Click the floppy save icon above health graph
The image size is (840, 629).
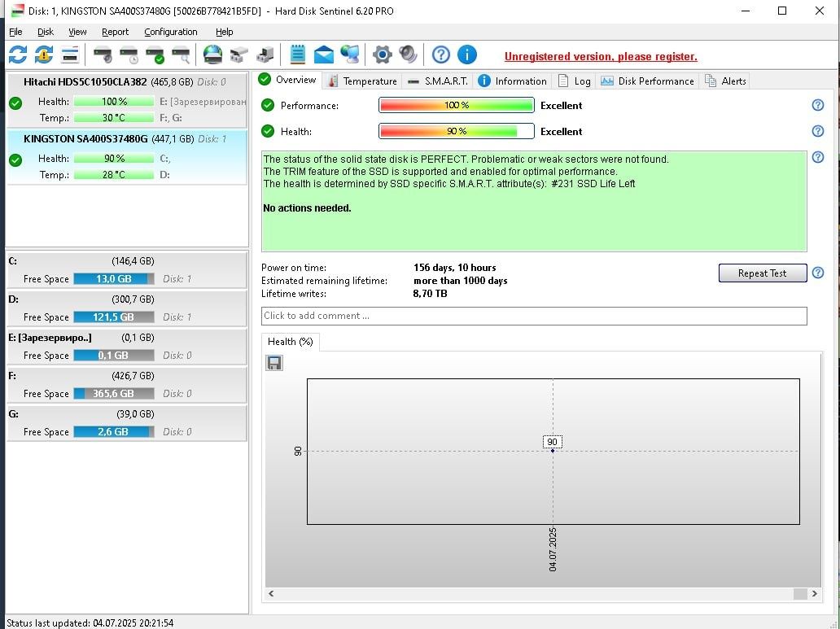pos(274,363)
